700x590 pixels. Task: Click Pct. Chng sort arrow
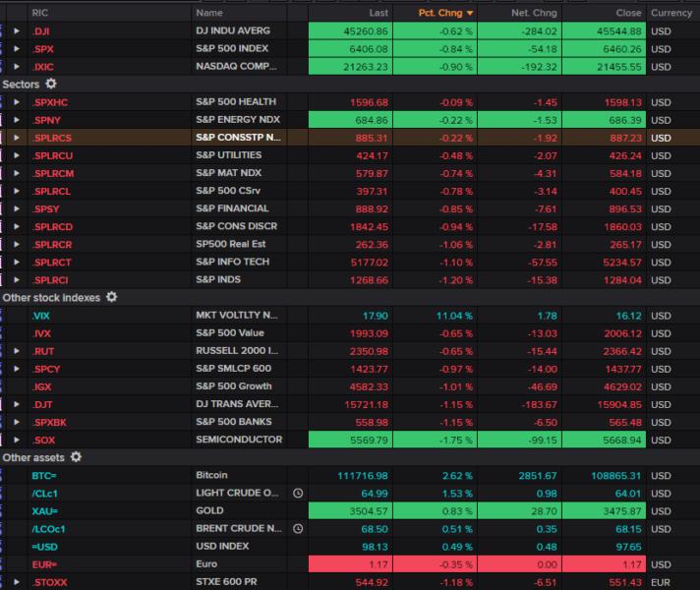[x=470, y=14]
